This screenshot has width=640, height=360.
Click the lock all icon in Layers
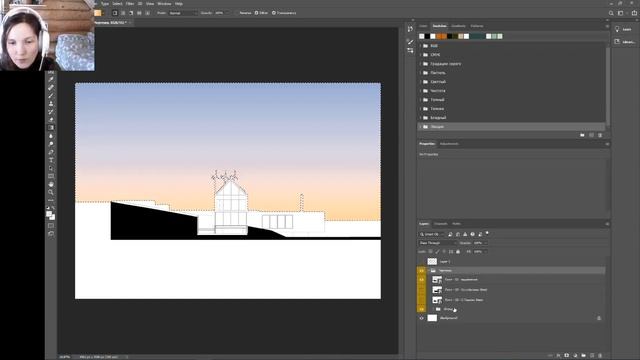(x=458, y=252)
